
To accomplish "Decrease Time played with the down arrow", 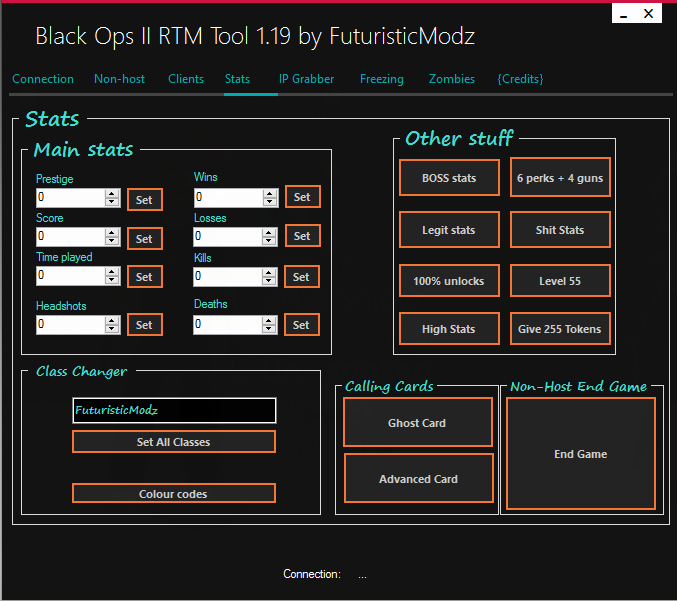I will pyautogui.click(x=112, y=280).
